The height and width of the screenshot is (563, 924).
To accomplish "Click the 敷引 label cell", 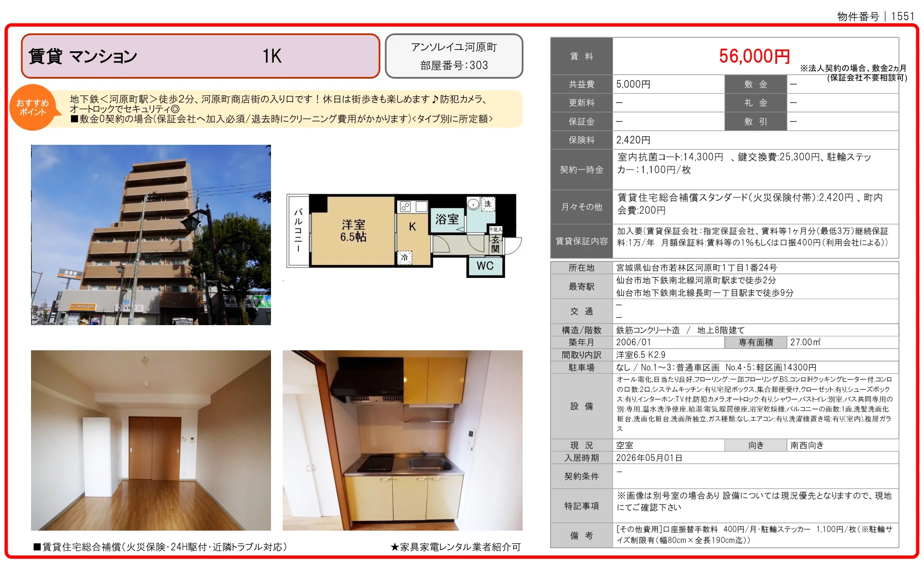I will [x=756, y=121].
